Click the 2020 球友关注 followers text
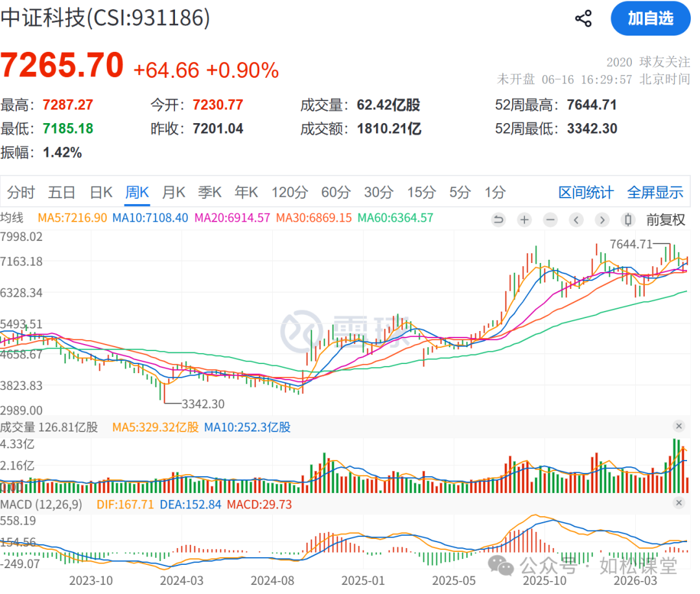This screenshot has width=700, height=594. click(647, 62)
